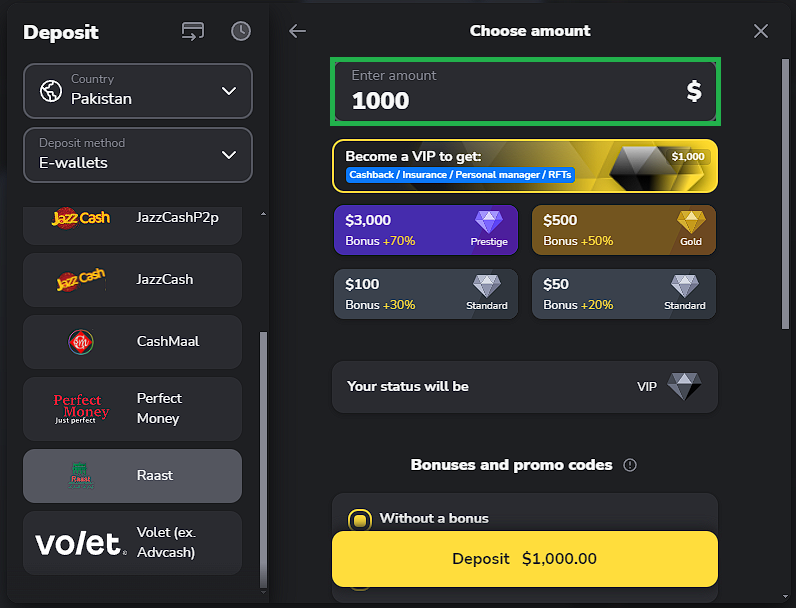
Task: Pick the $3,000 Prestige bonus preset
Action: [425, 230]
